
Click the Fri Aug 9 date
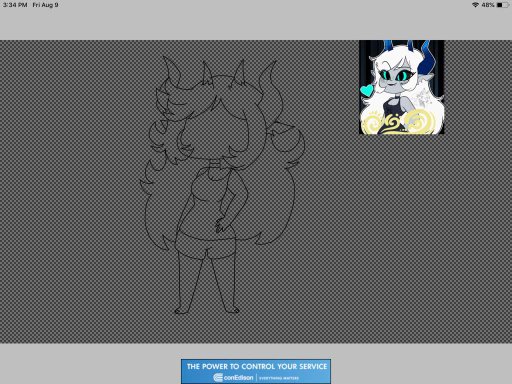45,5
